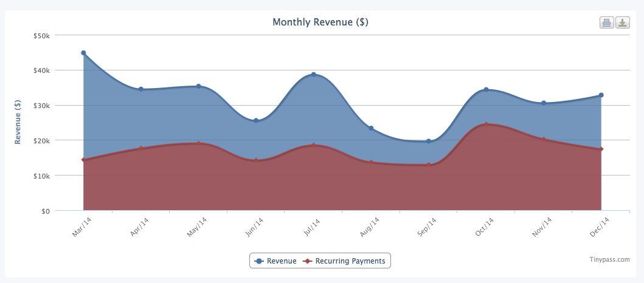The image size is (644, 283).
Task: Click the print chart icon
Action: 606,23
